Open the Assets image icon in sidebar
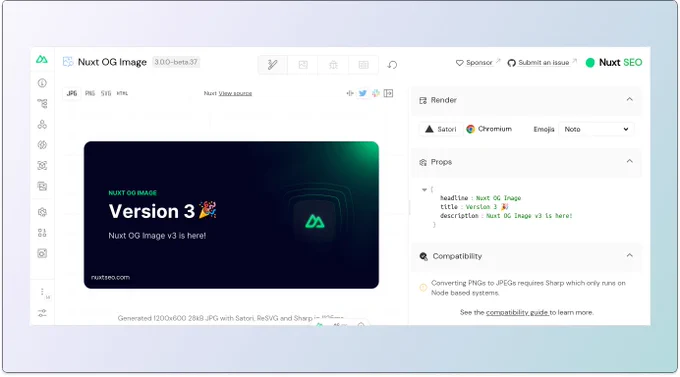The width and height of the screenshot is (680, 377). click(42, 186)
